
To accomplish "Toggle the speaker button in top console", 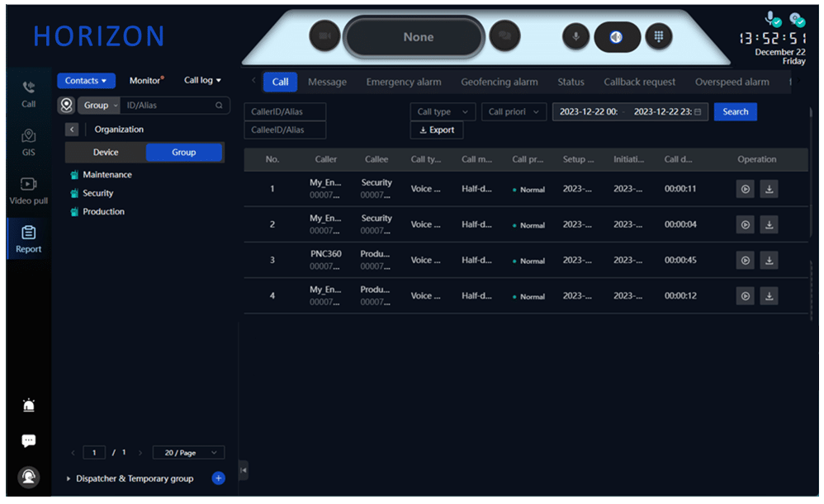I will pyautogui.click(x=617, y=36).
